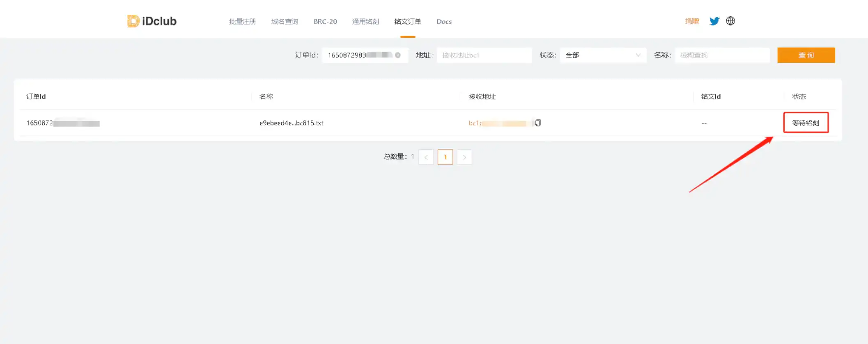The height and width of the screenshot is (344, 868).
Task: Click the iDclub logo
Action: pos(152,21)
